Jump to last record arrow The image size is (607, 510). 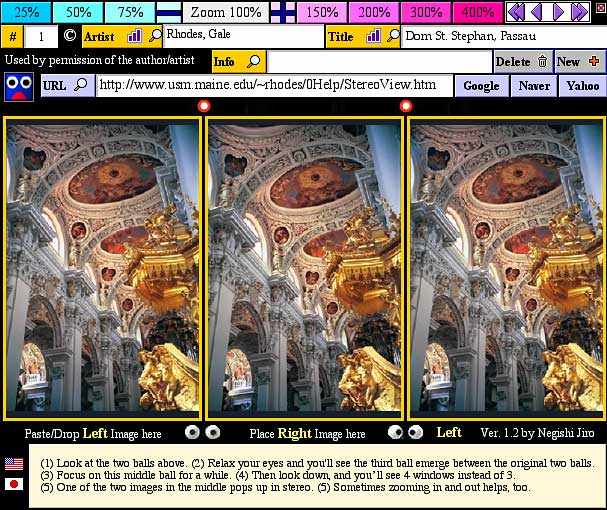[579, 12]
